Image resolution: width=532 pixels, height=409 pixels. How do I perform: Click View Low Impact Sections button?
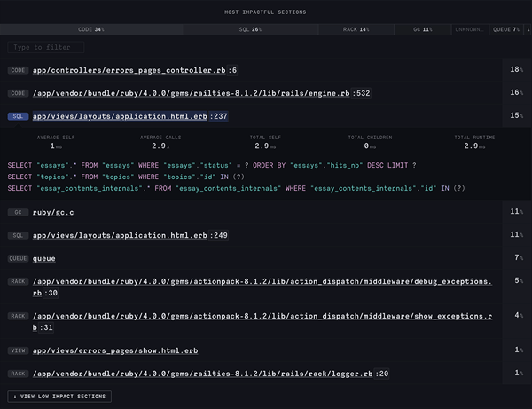pyautogui.click(x=59, y=397)
